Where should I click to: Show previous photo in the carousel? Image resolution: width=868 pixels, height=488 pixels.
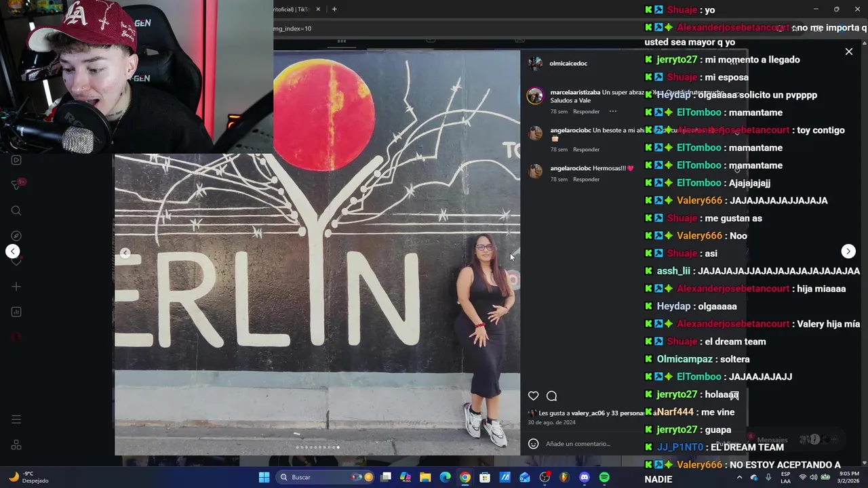pyautogui.click(x=125, y=253)
